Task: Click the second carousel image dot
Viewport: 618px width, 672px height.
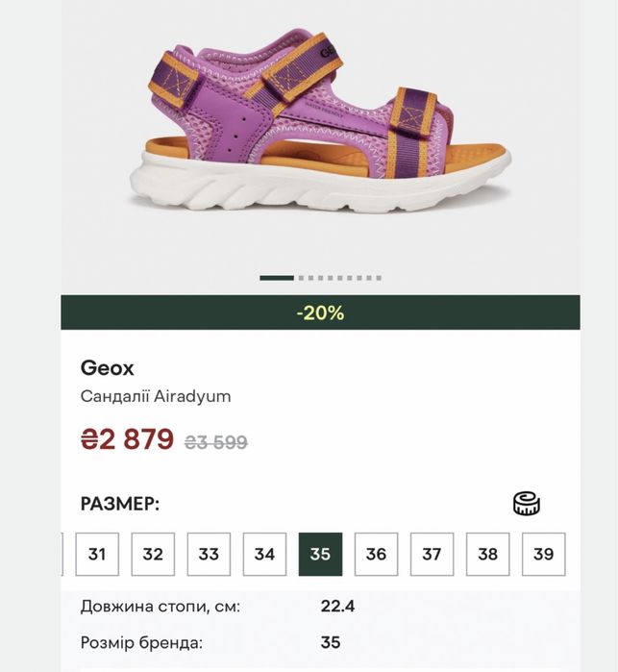Action: click(301, 278)
